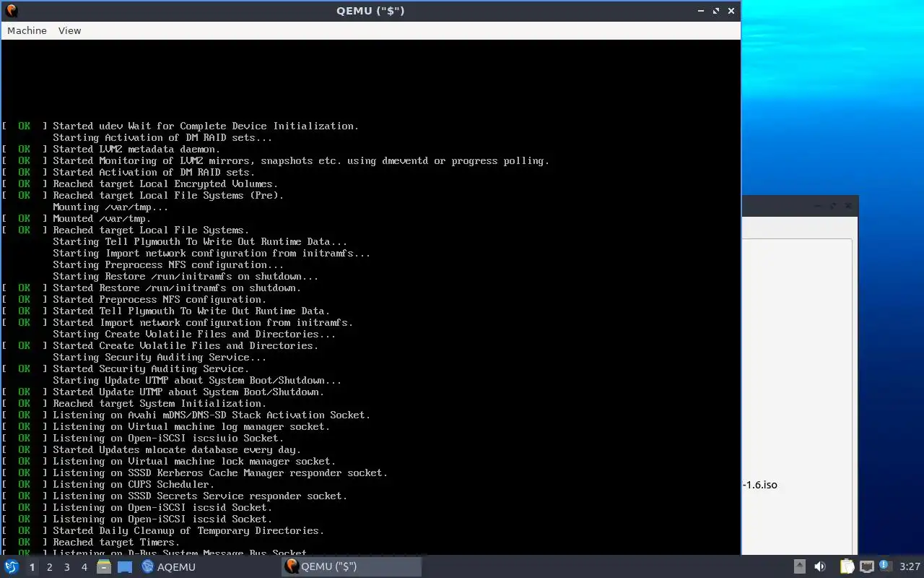Viewport: 924px width, 578px height.
Task: Click the 'Listening on CUPS Scheduler.' line
Action: point(134,484)
